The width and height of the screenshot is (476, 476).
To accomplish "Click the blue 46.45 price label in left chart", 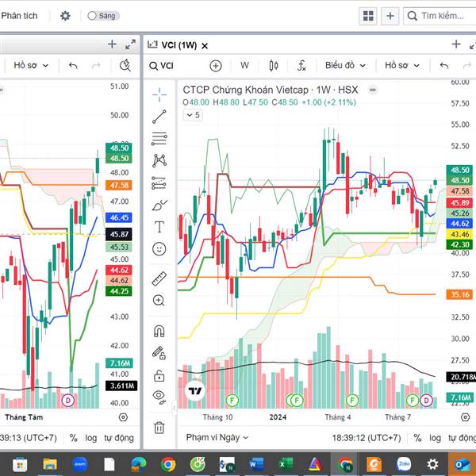I will click(119, 217).
